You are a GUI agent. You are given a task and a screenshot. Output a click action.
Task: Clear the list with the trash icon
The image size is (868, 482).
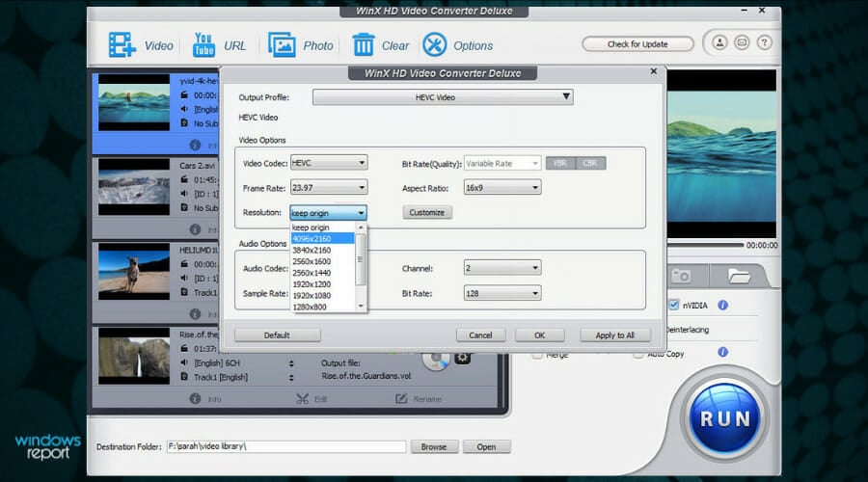point(364,44)
